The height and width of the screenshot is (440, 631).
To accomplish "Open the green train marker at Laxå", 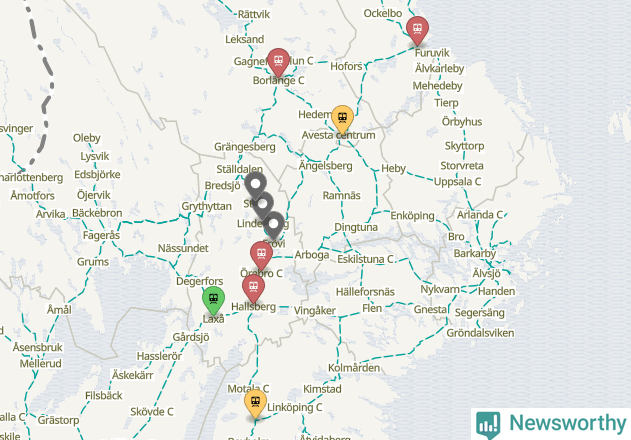I will [x=213, y=300].
